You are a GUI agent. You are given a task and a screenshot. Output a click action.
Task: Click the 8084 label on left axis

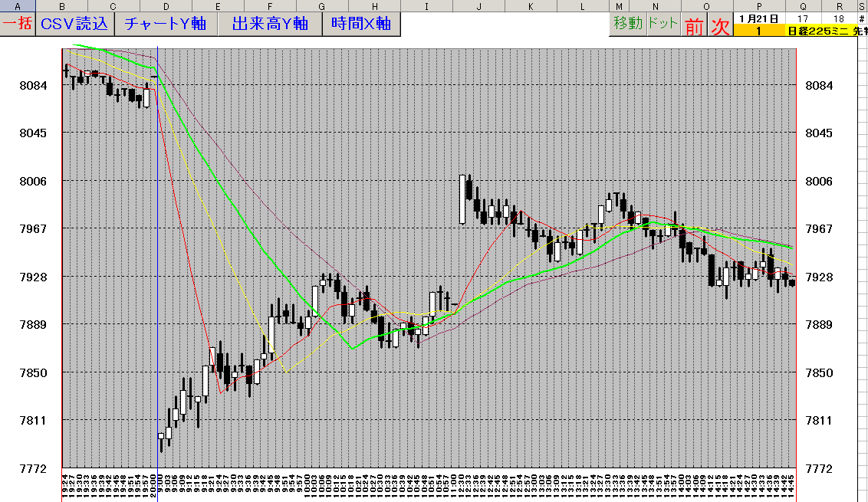pyautogui.click(x=33, y=85)
